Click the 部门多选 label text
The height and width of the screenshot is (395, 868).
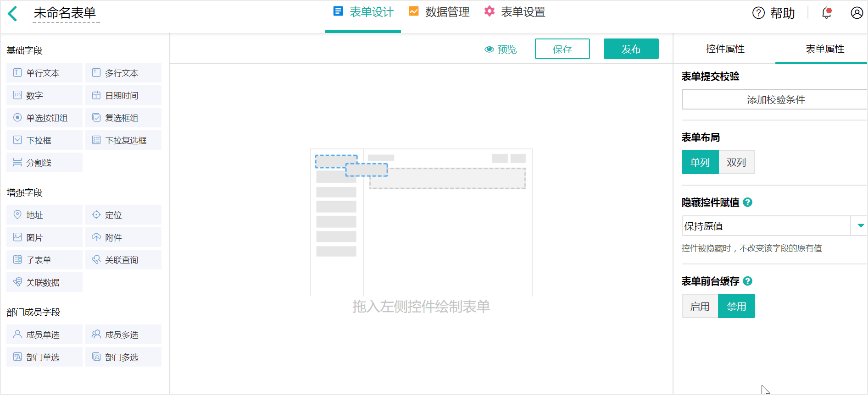pos(122,357)
